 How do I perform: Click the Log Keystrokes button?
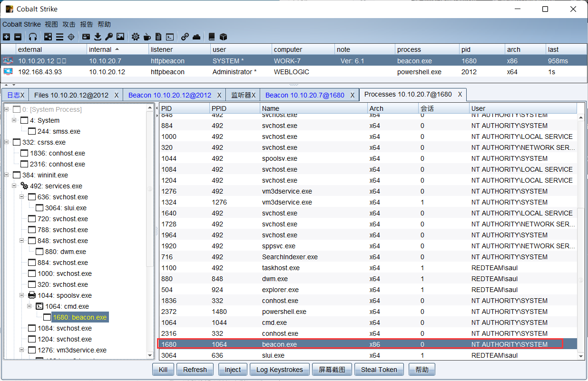tap(280, 370)
